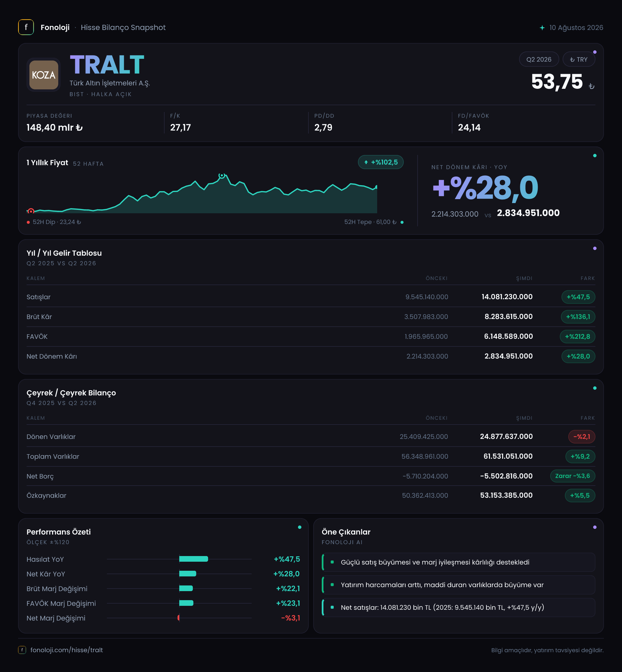Click the +%136,1 badge in Brüt Kâr row

(578, 317)
